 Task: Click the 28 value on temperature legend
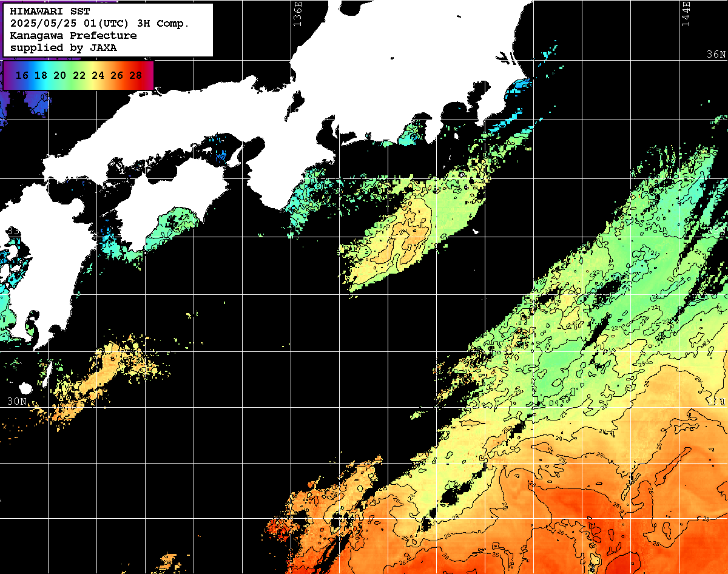click(x=136, y=75)
